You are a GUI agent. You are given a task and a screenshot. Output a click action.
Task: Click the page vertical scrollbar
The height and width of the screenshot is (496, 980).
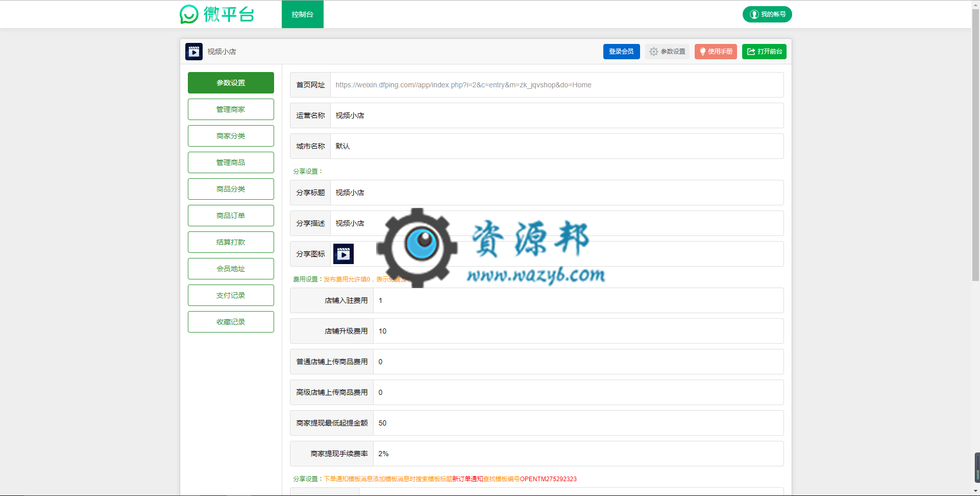tap(975, 145)
